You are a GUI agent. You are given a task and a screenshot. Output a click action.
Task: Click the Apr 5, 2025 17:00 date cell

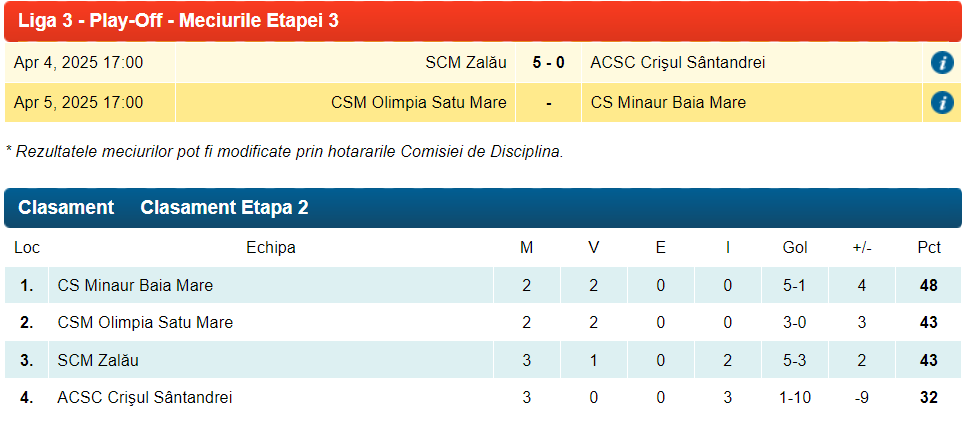coord(79,103)
